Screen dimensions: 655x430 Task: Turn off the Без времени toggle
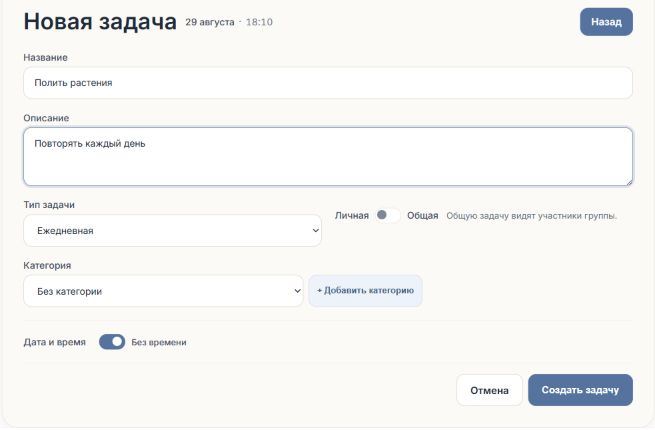(112, 342)
